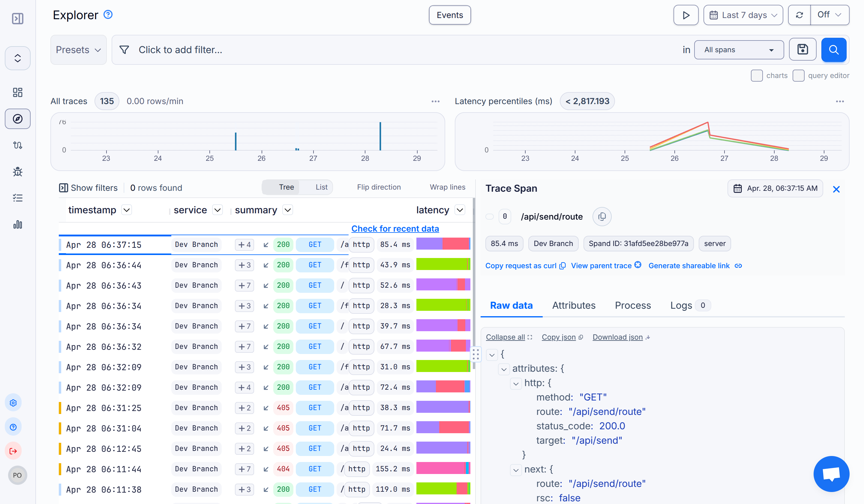
Task: Select the compass Explorer icon in the sidebar
Action: (x=17, y=118)
